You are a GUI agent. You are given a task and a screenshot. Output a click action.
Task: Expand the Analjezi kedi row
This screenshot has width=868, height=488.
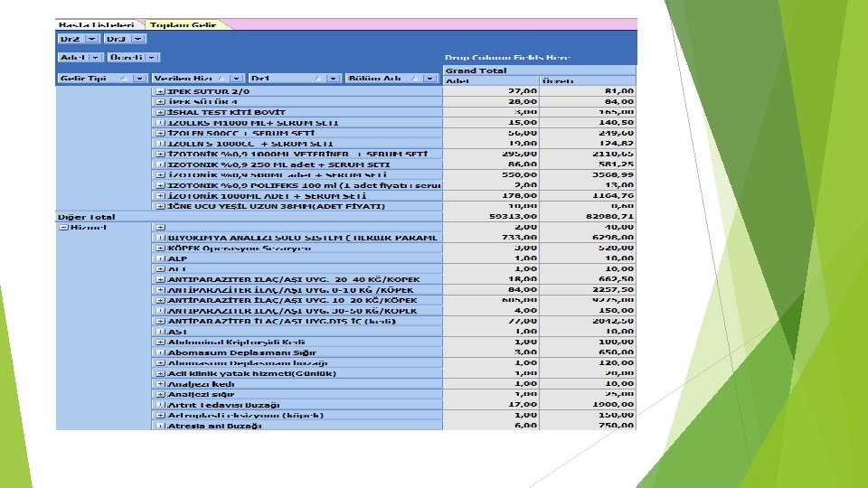(160, 384)
